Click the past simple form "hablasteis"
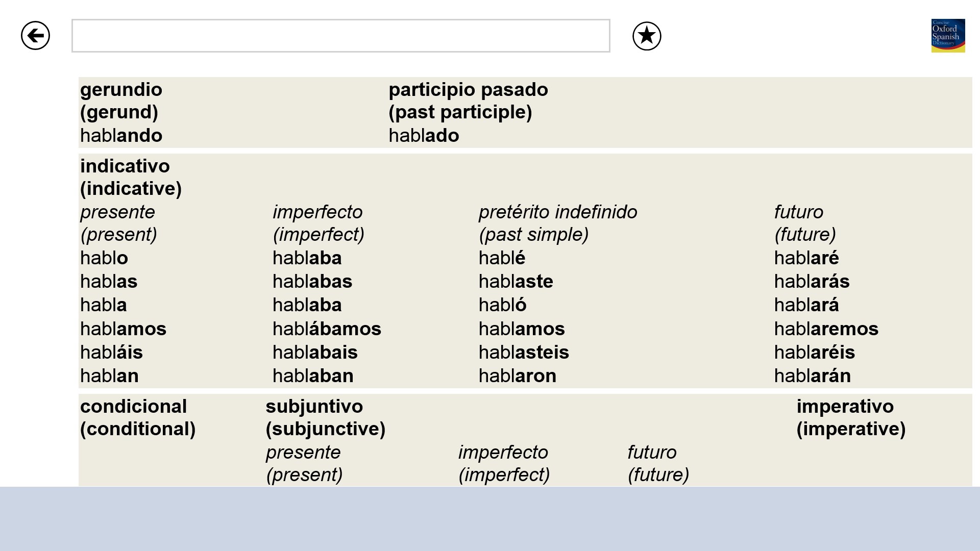The width and height of the screenshot is (980, 551). pos(524,353)
